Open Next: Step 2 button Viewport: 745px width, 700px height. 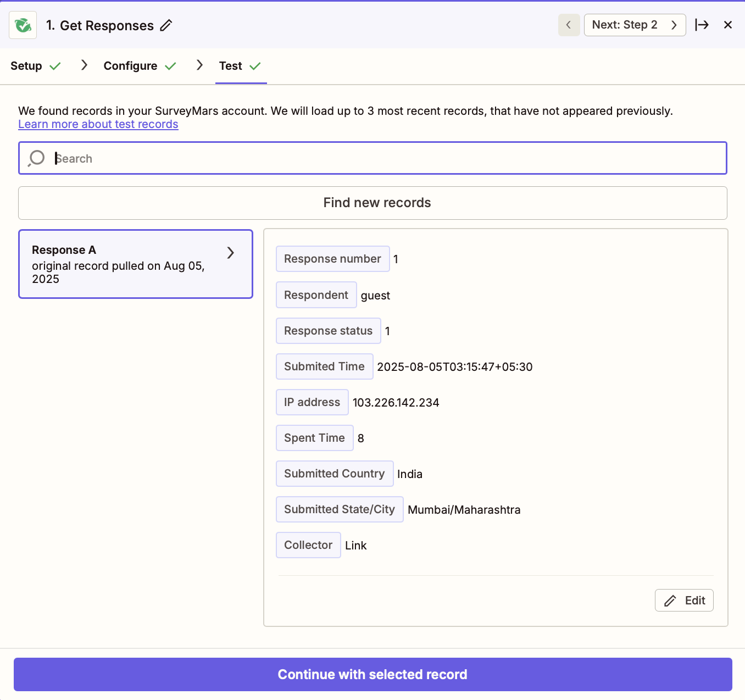pyautogui.click(x=635, y=25)
